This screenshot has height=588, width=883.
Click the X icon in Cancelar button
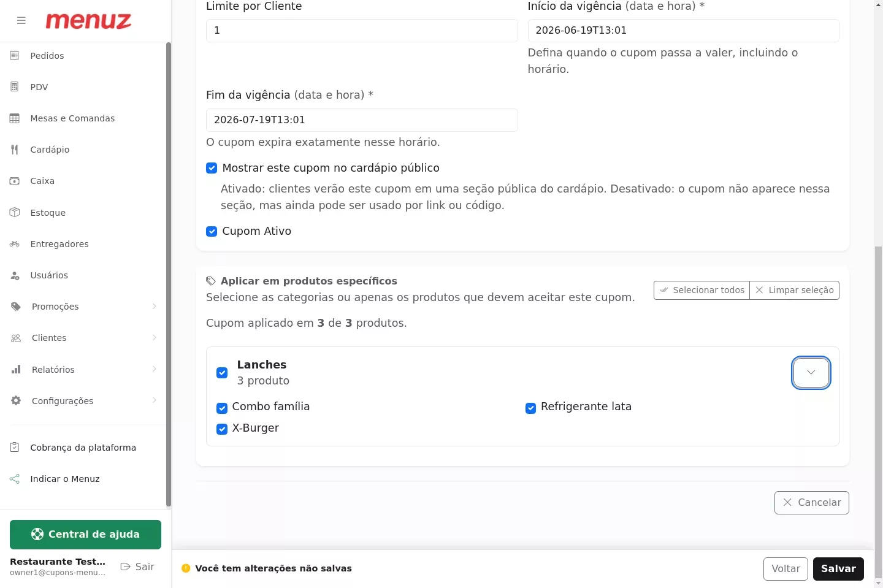coord(787,502)
